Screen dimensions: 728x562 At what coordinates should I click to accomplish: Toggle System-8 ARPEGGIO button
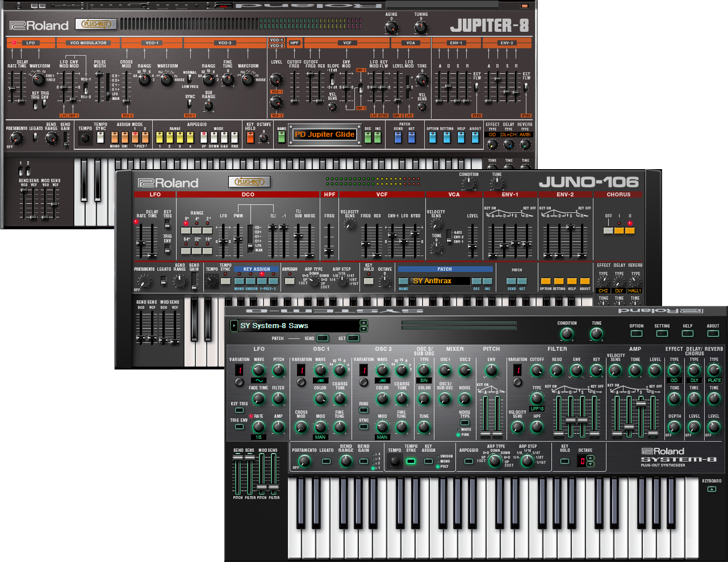pyautogui.click(x=468, y=461)
